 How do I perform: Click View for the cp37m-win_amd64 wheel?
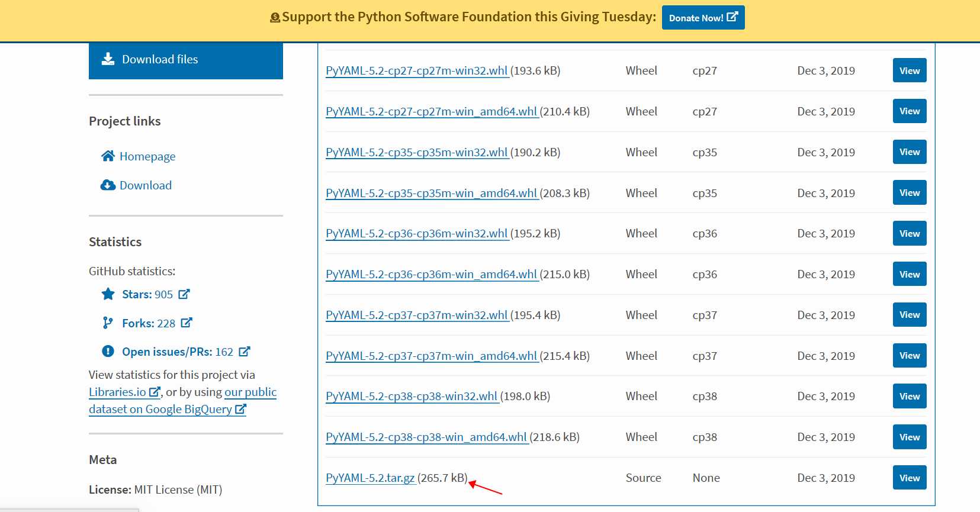[910, 356]
